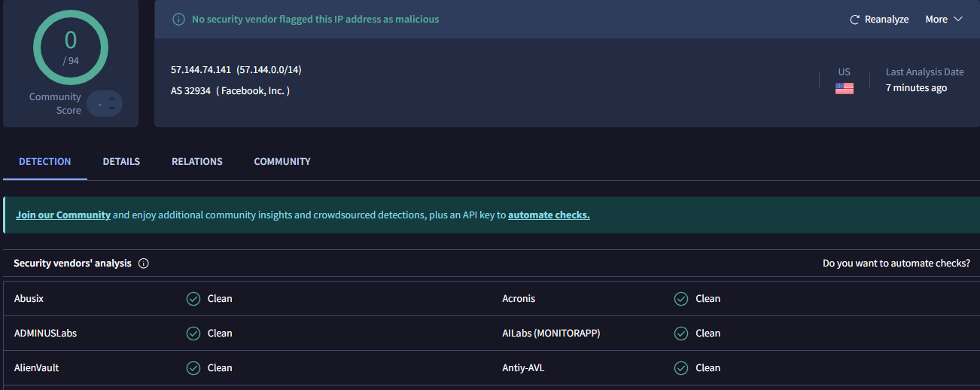Click the Clean checkmark for AILabs (MONITORAPP)
The image size is (980, 390).
point(681,334)
